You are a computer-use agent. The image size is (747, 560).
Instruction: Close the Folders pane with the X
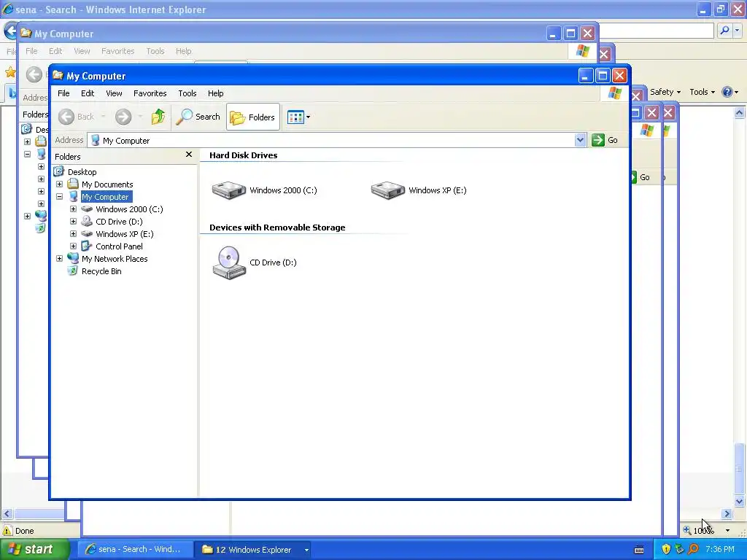[x=189, y=155]
